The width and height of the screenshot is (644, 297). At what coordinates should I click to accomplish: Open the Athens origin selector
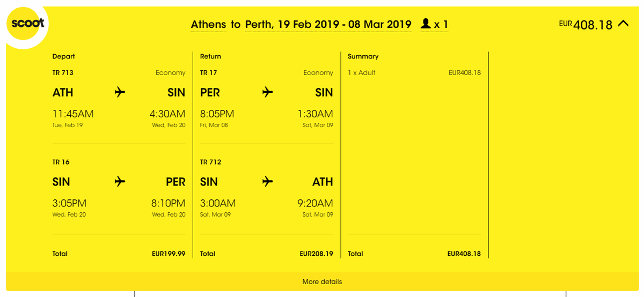pyautogui.click(x=209, y=25)
